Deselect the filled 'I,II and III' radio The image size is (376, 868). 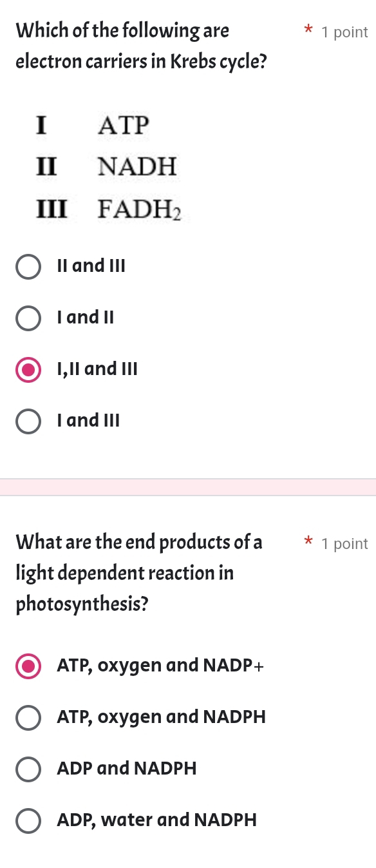tap(28, 369)
